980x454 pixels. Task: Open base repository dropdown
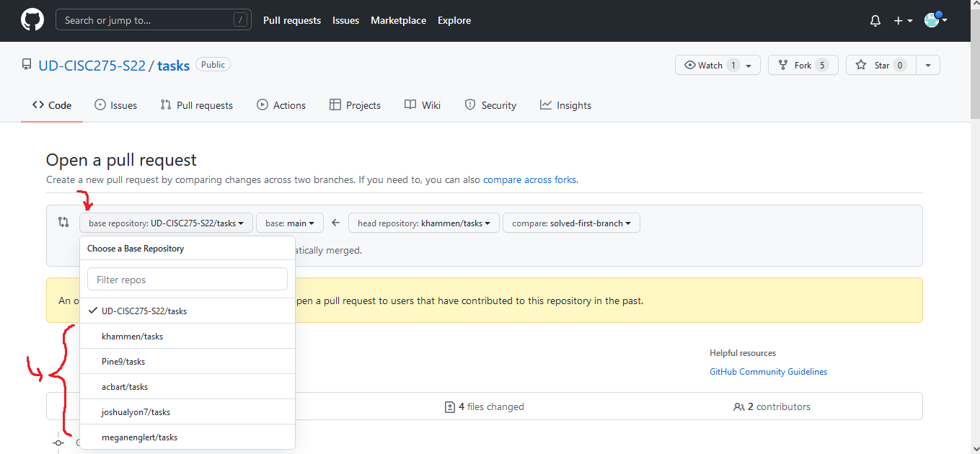[166, 223]
